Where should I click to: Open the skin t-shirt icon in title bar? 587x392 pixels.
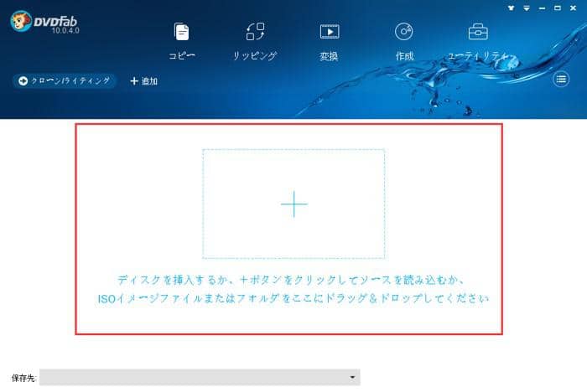[511, 8]
